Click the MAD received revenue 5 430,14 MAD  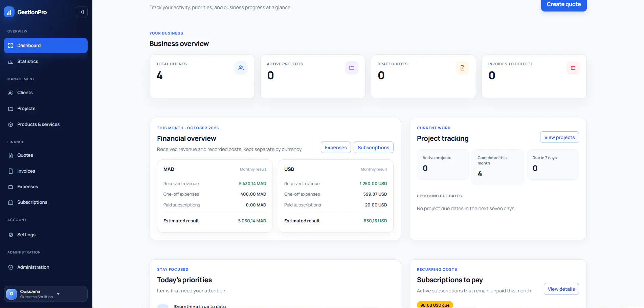pos(252,184)
